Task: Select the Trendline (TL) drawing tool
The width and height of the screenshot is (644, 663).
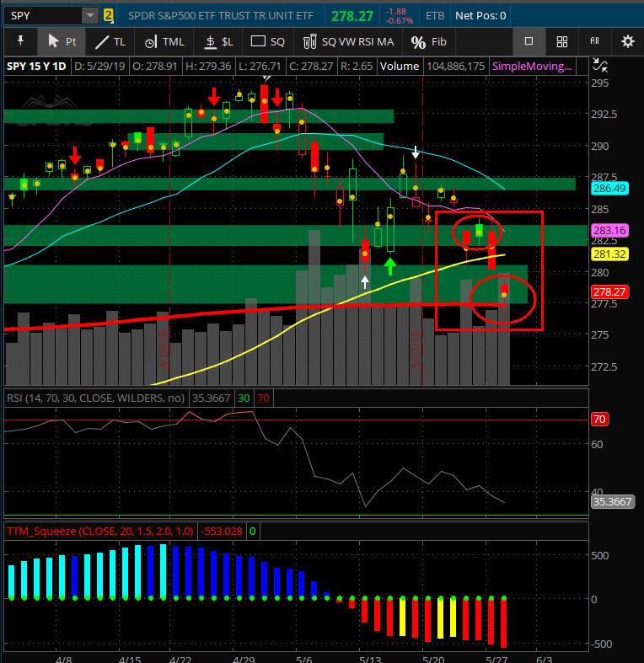Action: (110, 41)
